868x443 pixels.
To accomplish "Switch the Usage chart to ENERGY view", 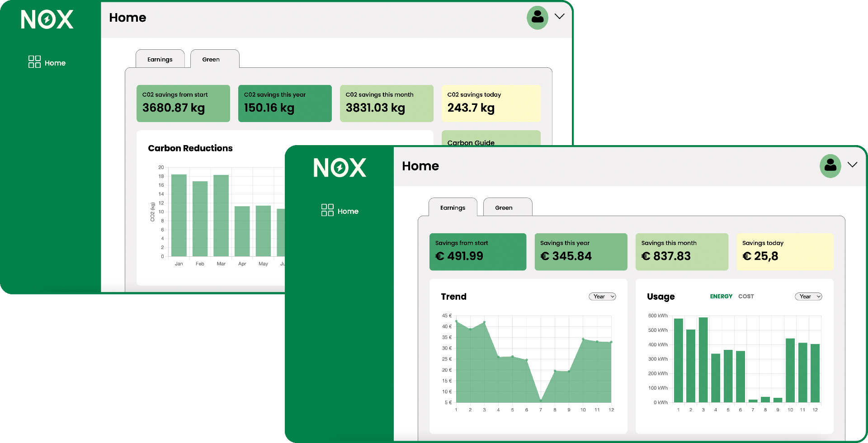I will point(721,296).
